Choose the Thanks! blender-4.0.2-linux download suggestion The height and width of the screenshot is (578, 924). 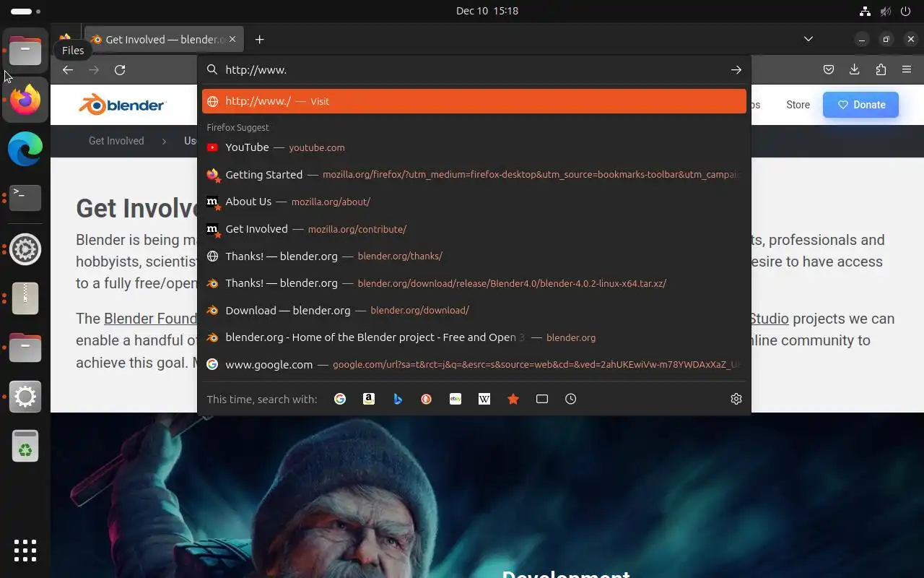pyautogui.click(x=474, y=283)
